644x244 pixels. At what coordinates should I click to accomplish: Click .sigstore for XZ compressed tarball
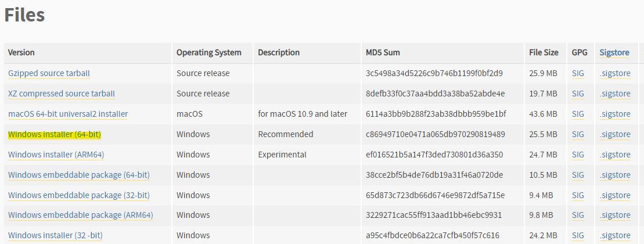pyautogui.click(x=615, y=94)
